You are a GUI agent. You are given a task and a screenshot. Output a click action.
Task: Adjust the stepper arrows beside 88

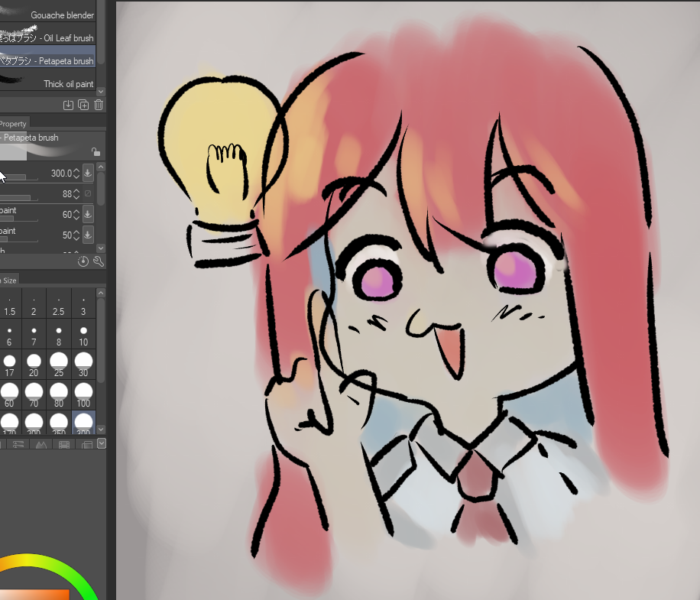[76, 193]
